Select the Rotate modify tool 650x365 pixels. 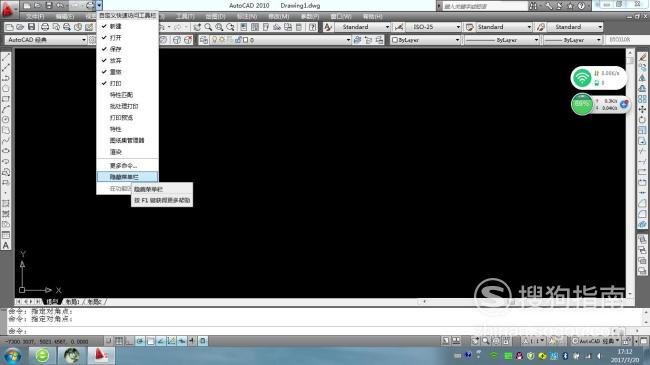click(642, 120)
